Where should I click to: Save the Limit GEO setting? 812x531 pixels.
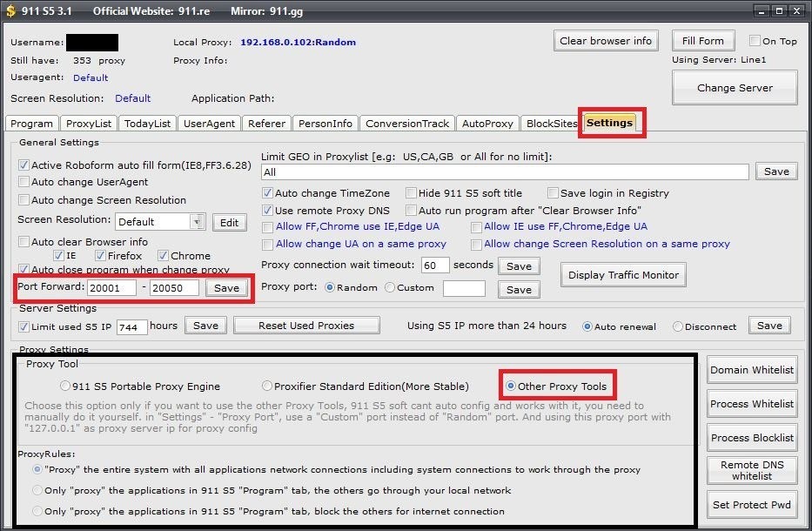(776, 171)
